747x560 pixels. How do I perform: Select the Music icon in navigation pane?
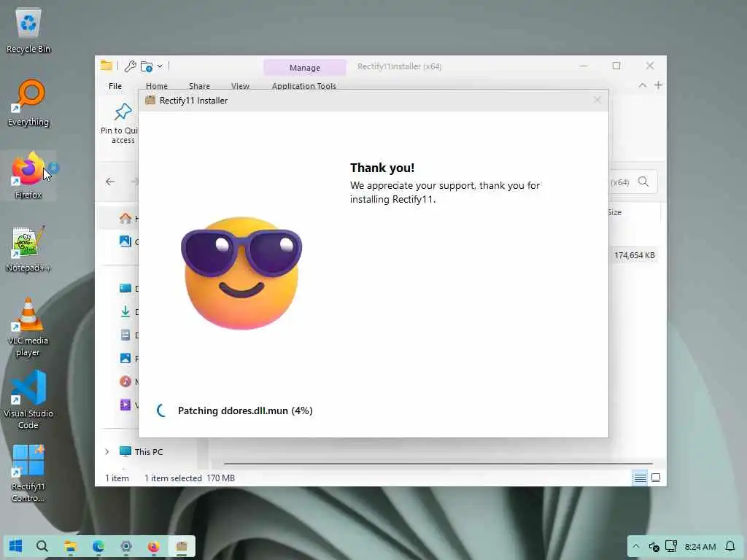coord(125,381)
